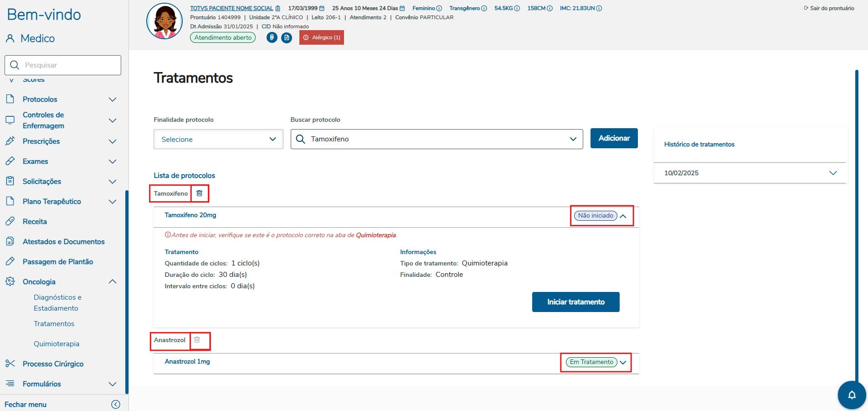This screenshot has height=411, width=868.
Task: Click the patient avatar picture
Action: [x=164, y=21]
